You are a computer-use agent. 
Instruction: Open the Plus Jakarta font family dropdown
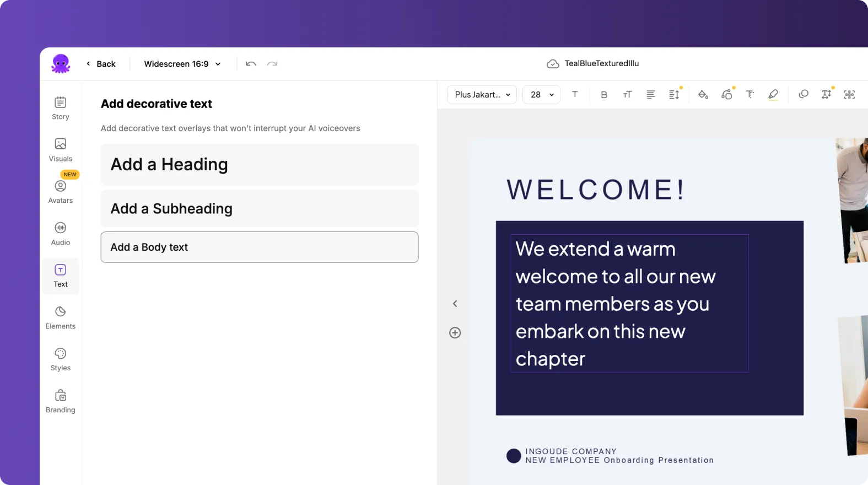482,95
